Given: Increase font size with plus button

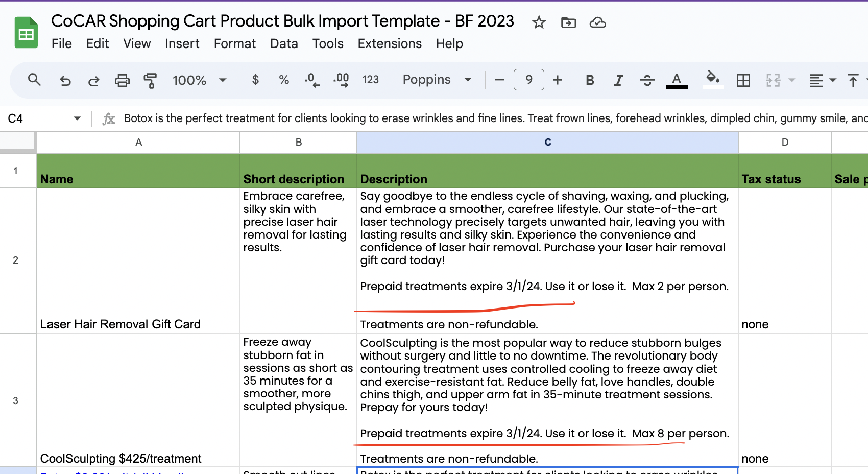Looking at the screenshot, I should click(558, 80).
